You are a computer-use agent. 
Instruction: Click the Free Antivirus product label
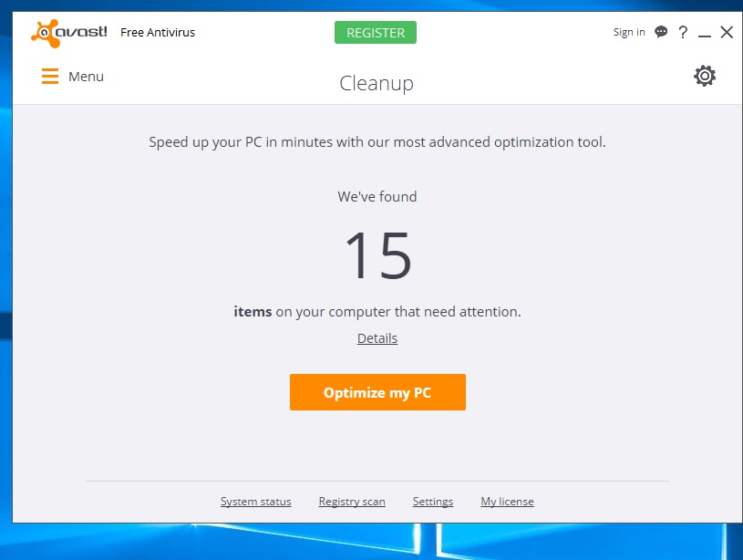tap(158, 32)
